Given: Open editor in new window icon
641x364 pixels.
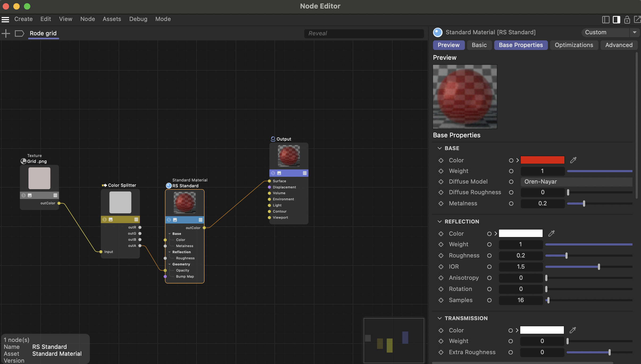Looking at the screenshot, I should pyautogui.click(x=637, y=19).
